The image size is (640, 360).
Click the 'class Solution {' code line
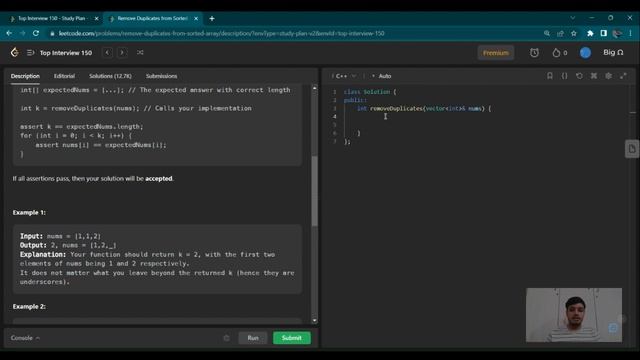tap(370, 92)
